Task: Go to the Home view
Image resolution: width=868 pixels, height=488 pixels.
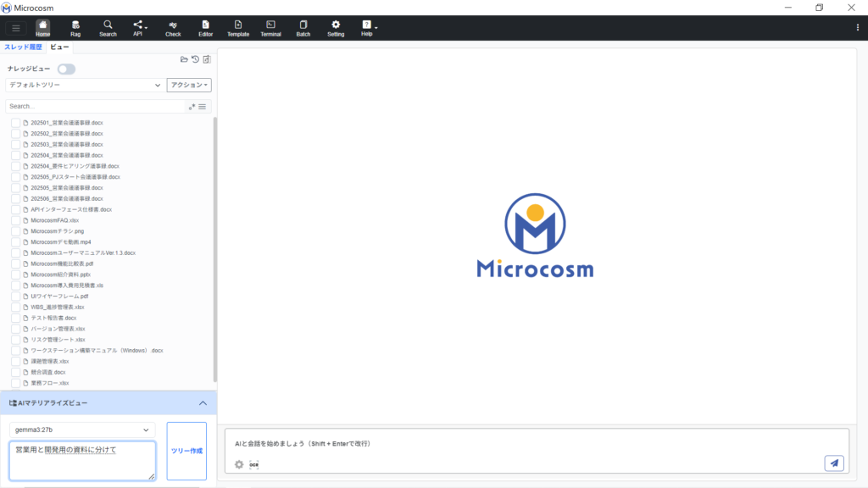Action: pos(42,28)
